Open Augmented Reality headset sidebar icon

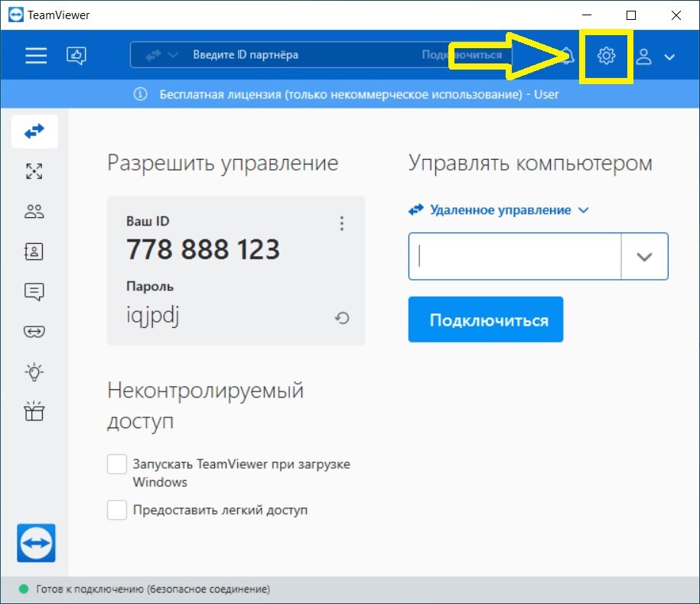(x=34, y=332)
